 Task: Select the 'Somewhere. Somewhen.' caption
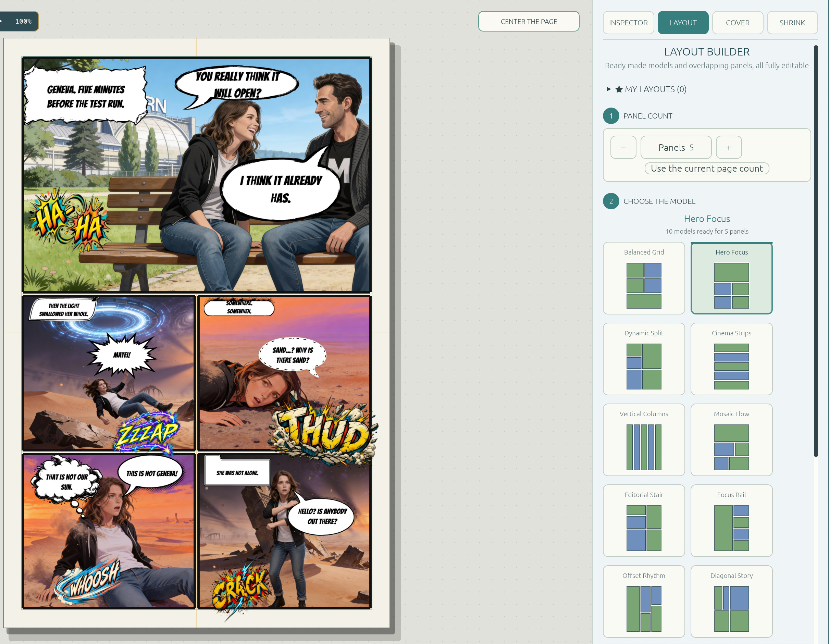click(239, 307)
